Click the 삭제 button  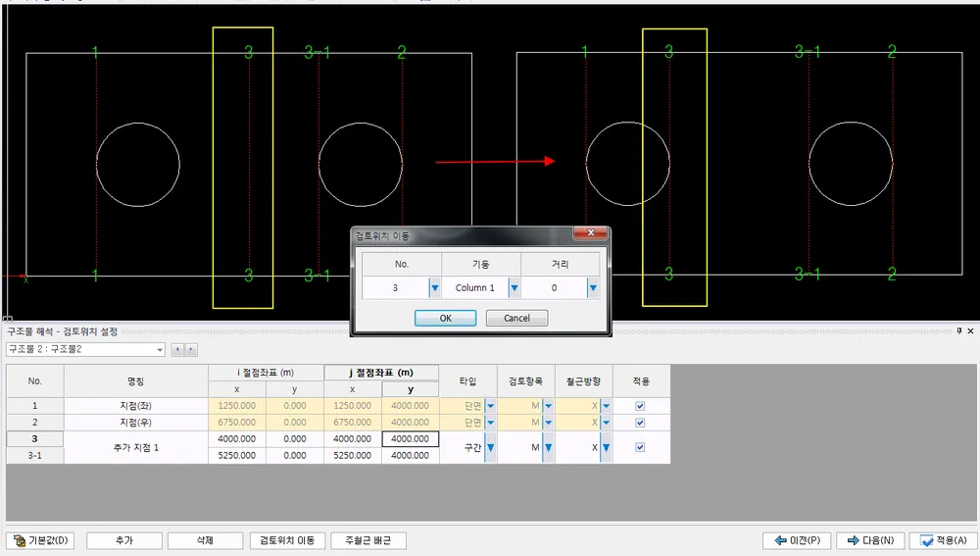205,540
